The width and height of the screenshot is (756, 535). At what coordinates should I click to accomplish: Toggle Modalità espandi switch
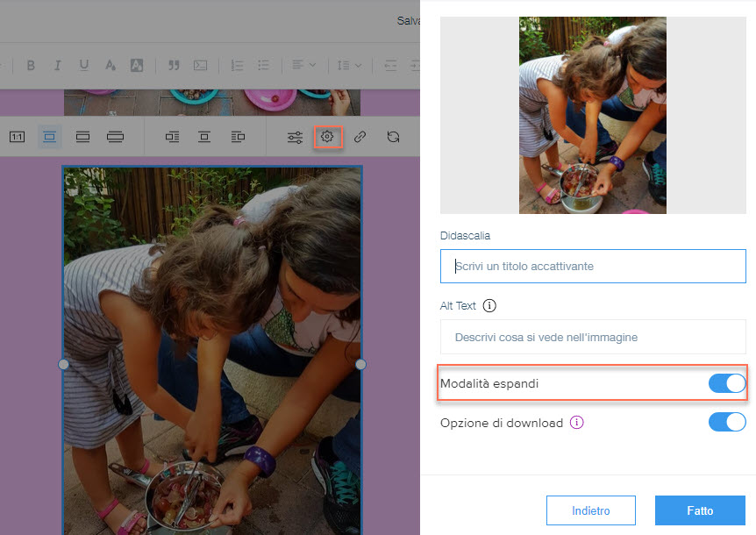pos(727,383)
